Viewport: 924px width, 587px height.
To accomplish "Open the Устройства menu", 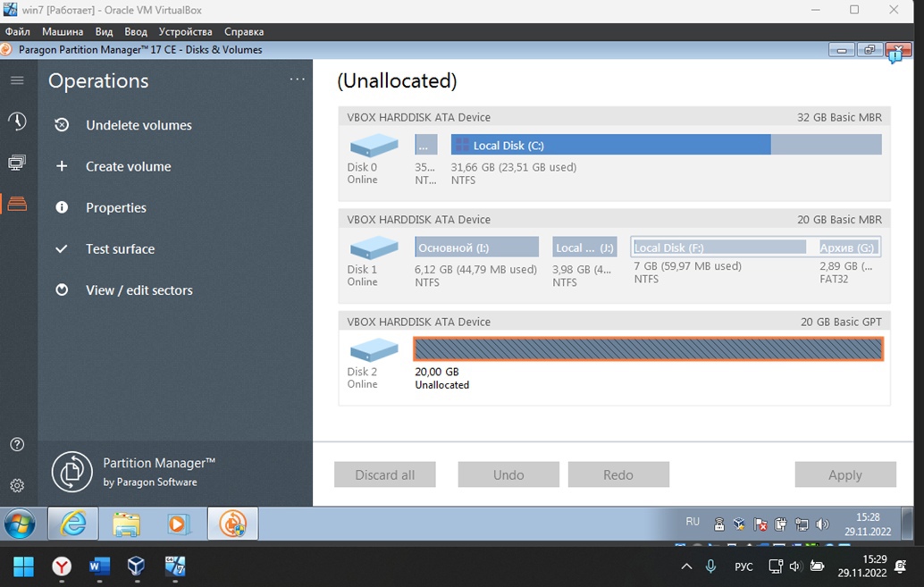I will point(185,31).
